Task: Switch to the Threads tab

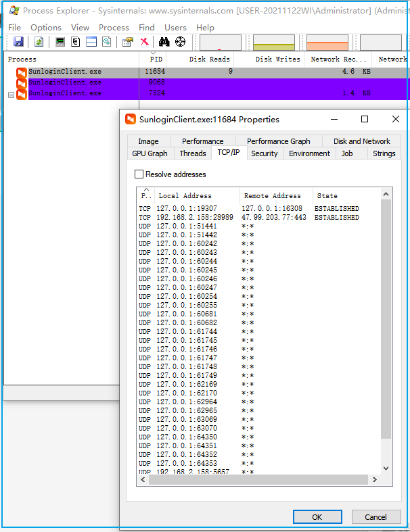Action: pos(193,153)
